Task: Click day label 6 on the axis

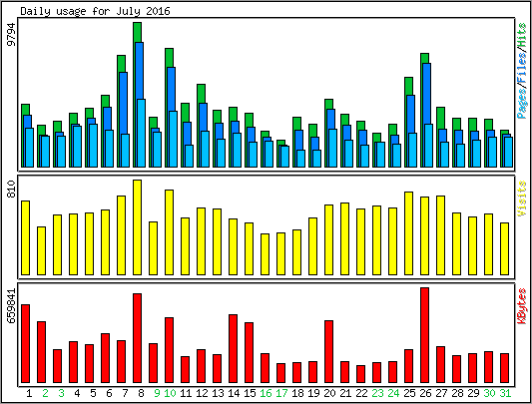Action: (x=109, y=393)
